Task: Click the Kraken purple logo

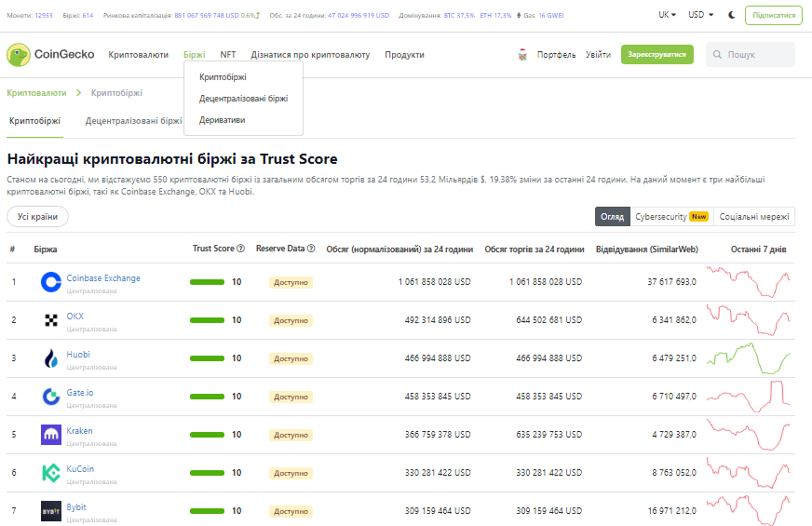Action: (x=50, y=435)
